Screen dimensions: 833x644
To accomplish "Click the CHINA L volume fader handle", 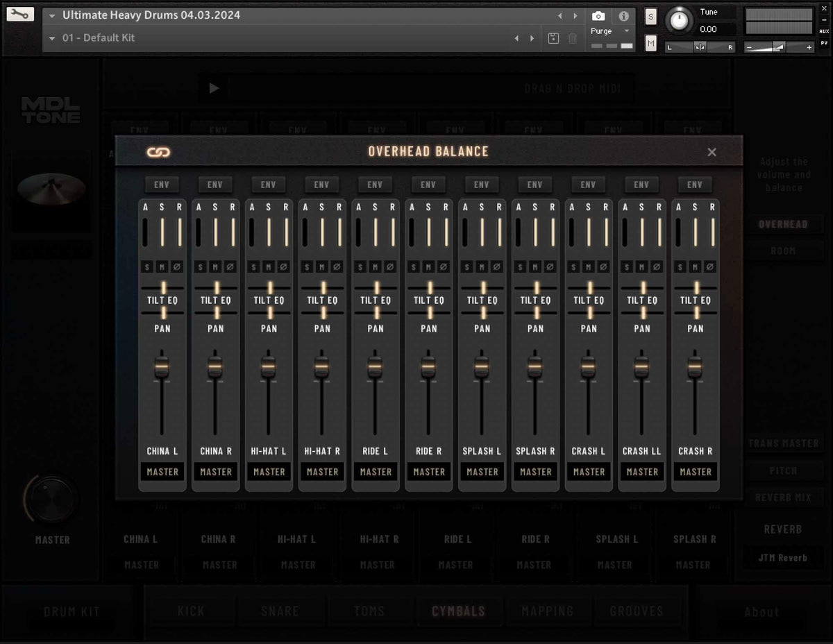I will [x=162, y=366].
